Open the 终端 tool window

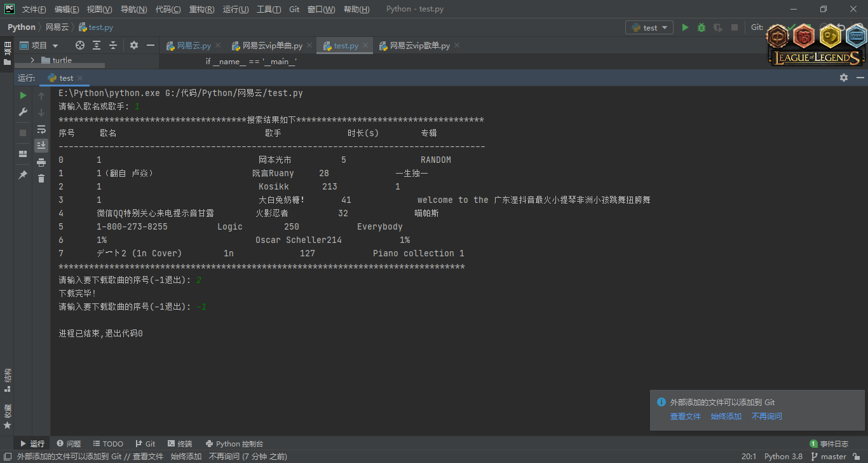pos(180,444)
